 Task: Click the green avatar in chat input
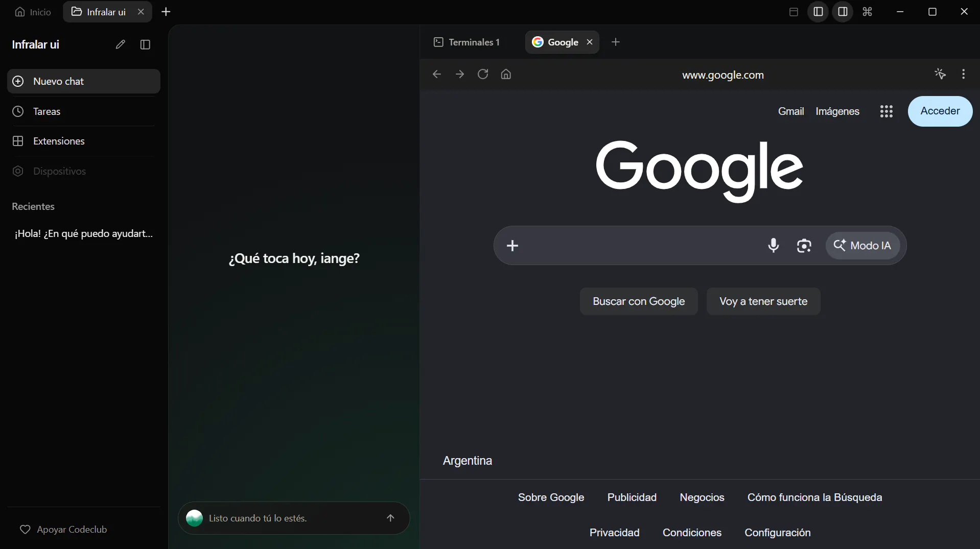point(194,518)
